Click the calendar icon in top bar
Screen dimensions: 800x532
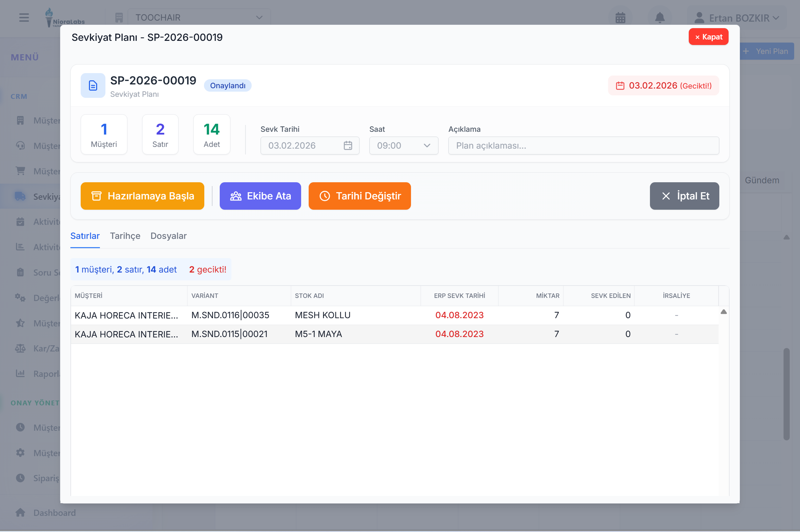620,18
